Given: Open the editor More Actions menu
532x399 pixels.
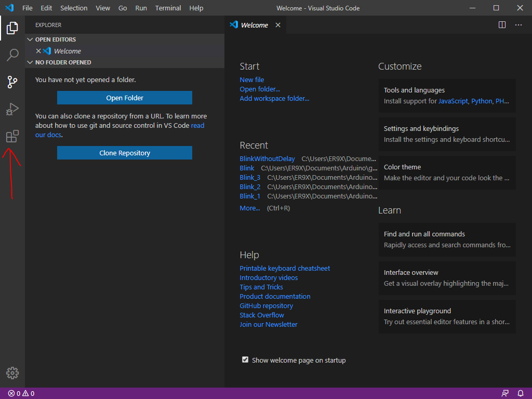Looking at the screenshot, I should pyautogui.click(x=518, y=25).
